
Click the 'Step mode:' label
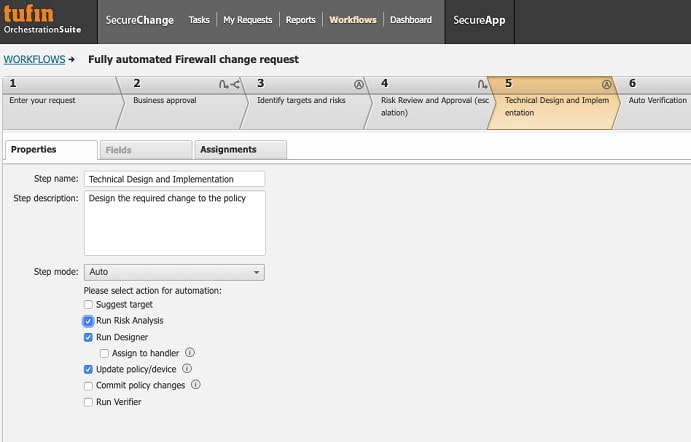(56, 272)
